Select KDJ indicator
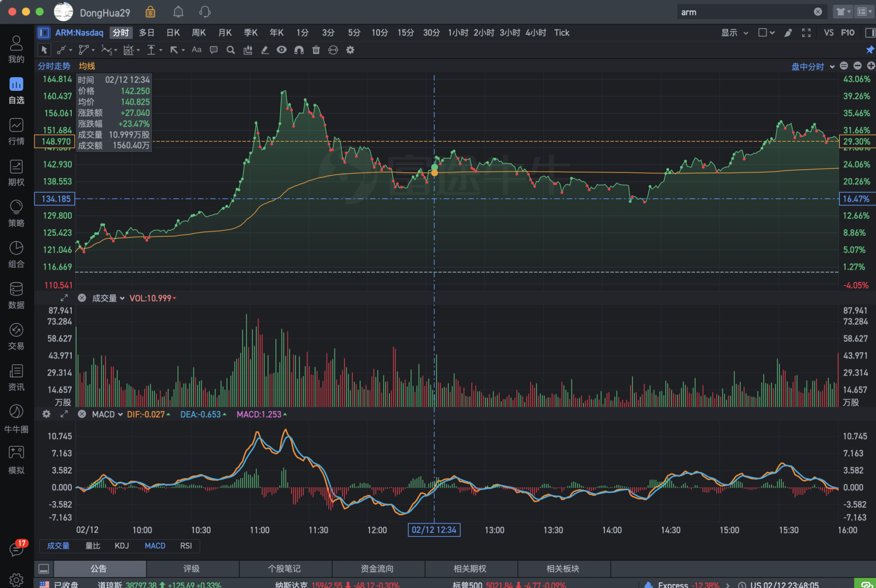876x588 pixels. tap(122, 546)
